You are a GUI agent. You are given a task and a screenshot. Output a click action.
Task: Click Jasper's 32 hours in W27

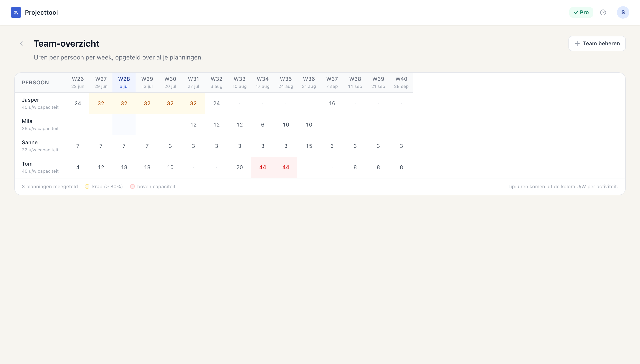[x=101, y=103]
